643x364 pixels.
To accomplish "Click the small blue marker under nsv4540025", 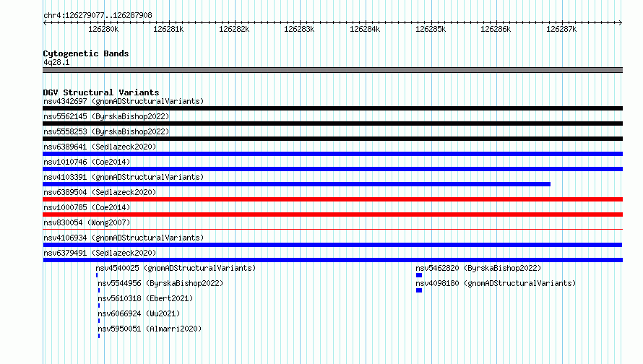I will (97, 275).
